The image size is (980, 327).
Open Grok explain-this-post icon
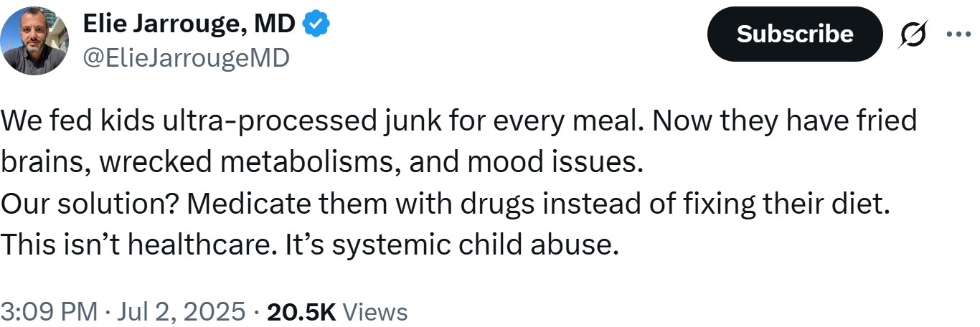(914, 34)
